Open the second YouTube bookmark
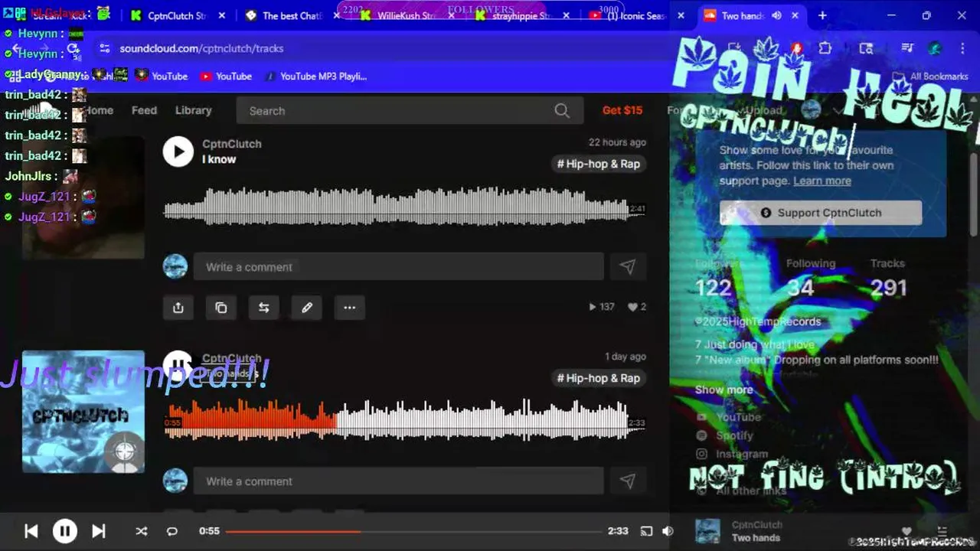980x551 pixels. coord(226,77)
